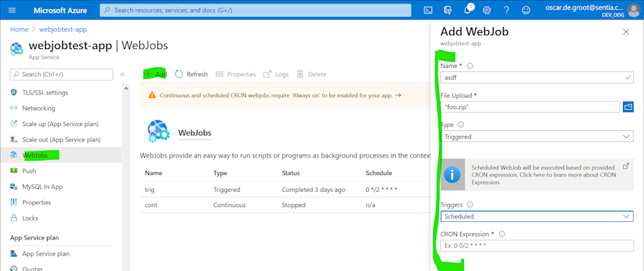Click the Push sidebar icon
This screenshot has width=644, height=271.
(x=14, y=171)
